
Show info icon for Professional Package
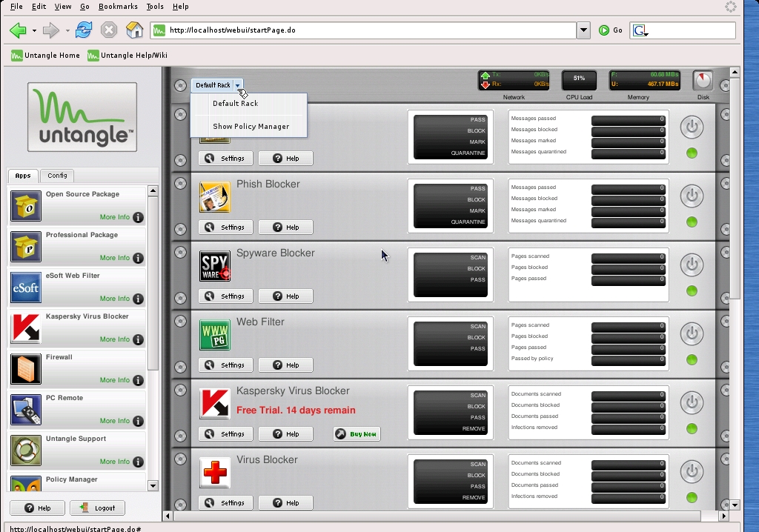tap(139, 258)
